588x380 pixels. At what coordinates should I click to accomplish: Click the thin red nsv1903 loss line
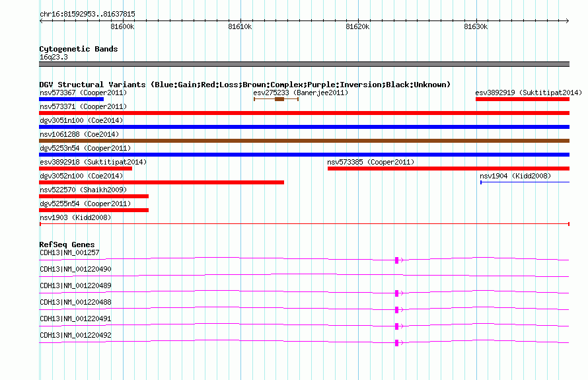coord(304,224)
